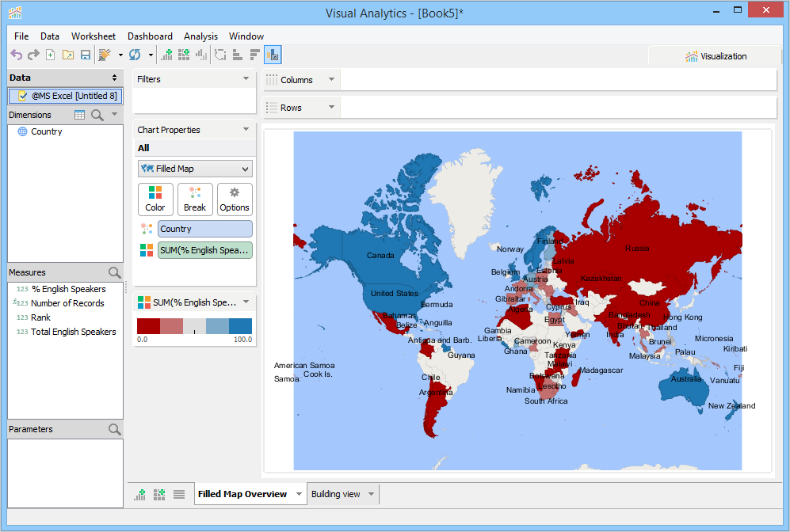Search the Measures list magnifier
This screenshot has width=790, height=532.
[114, 272]
